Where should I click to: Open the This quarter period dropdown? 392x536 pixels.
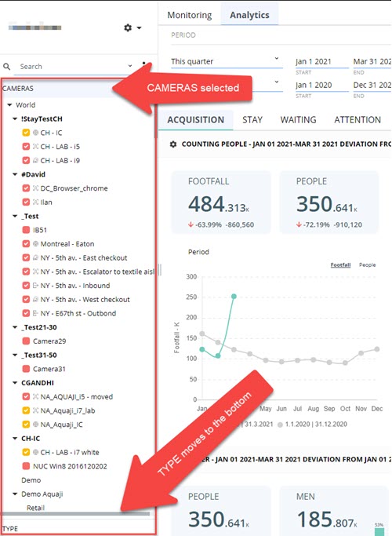(x=227, y=61)
